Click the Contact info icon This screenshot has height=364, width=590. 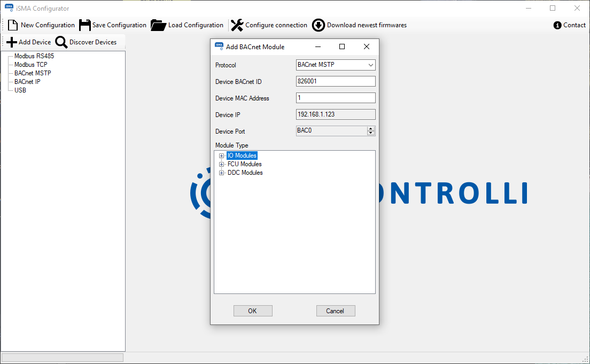(x=557, y=25)
